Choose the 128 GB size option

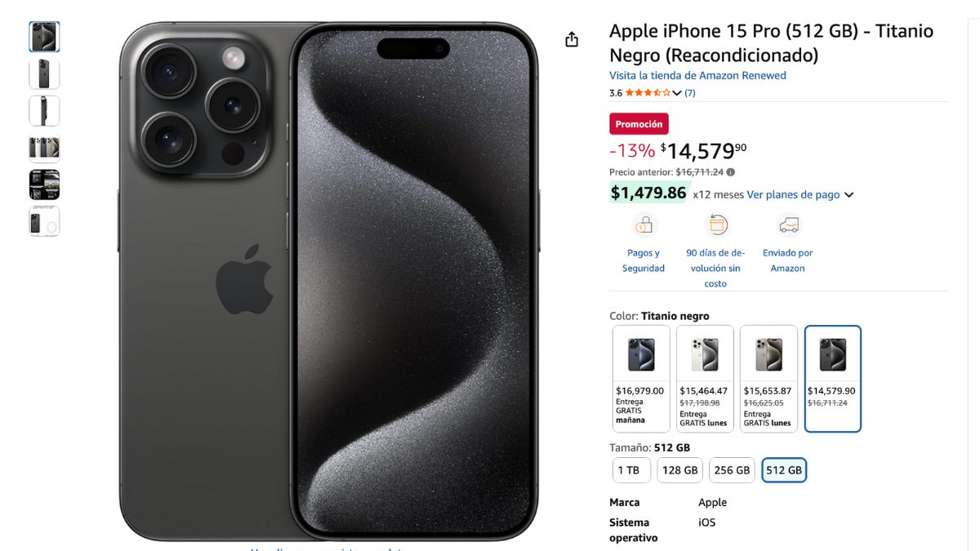[x=680, y=470]
